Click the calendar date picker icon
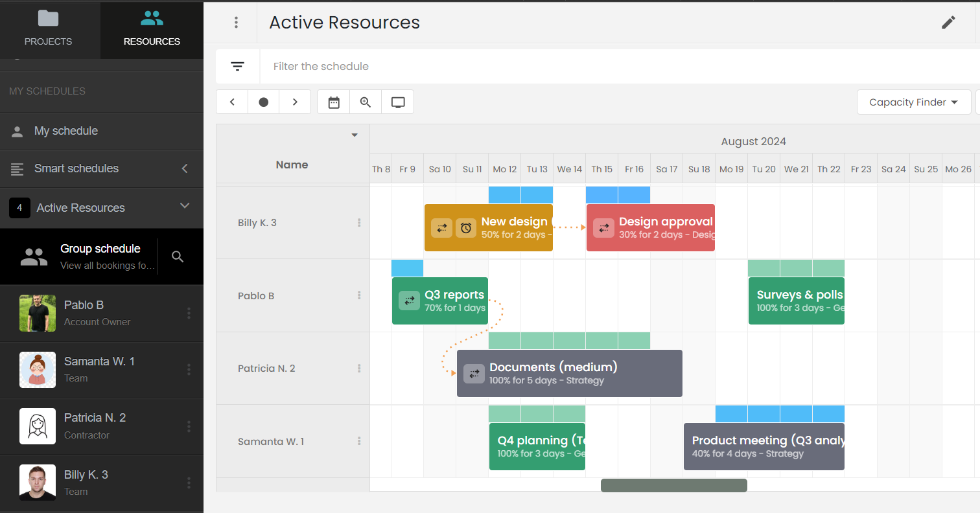 (x=334, y=102)
